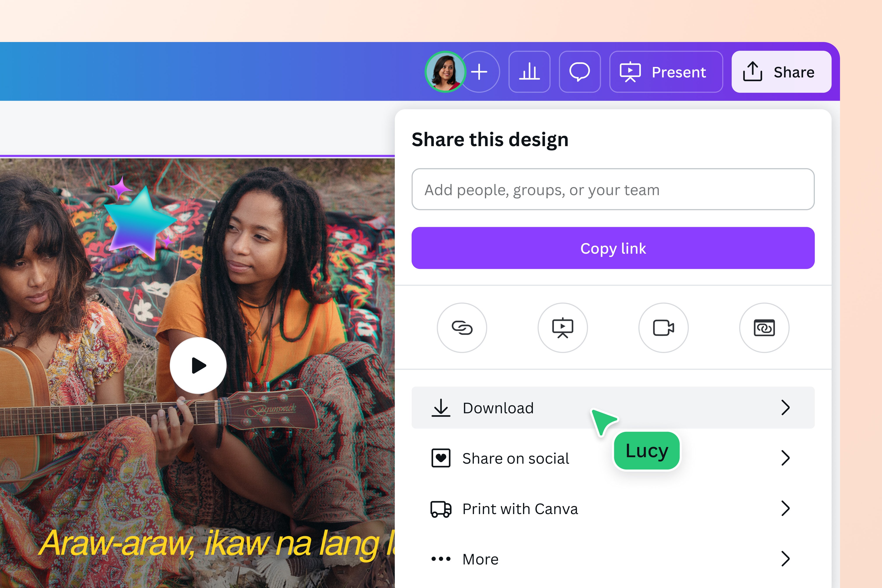Select the public view link icon

[x=764, y=327]
